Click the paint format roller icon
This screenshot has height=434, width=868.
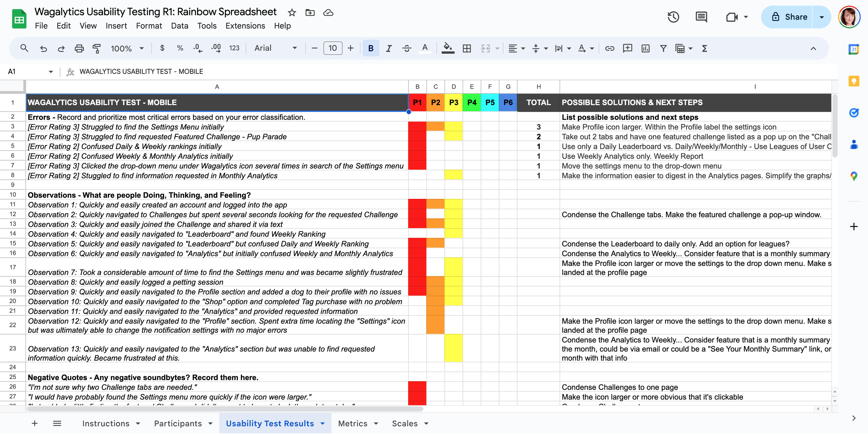point(97,48)
